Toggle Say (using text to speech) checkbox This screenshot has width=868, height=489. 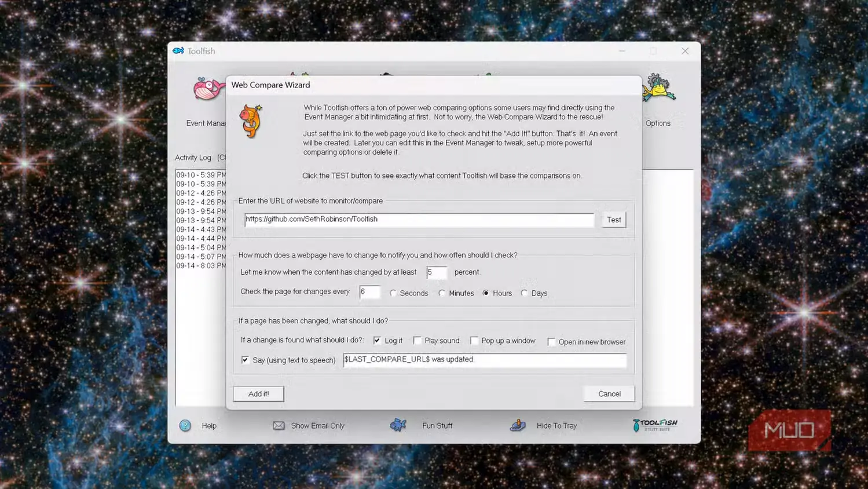tap(246, 360)
